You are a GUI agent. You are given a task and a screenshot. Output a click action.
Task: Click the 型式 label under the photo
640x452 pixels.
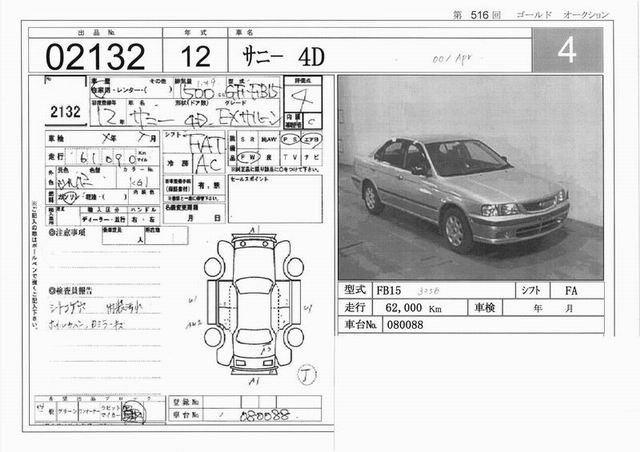(x=355, y=290)
